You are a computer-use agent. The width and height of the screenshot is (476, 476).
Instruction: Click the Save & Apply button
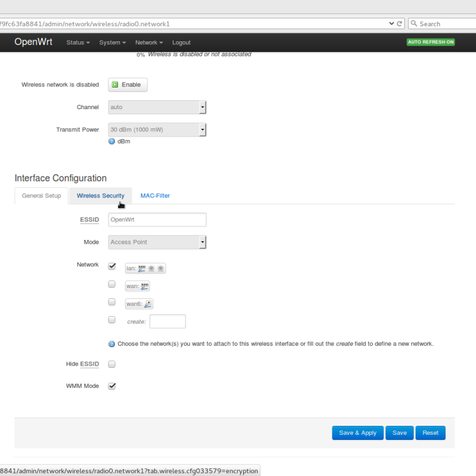(x=357, y=433)
